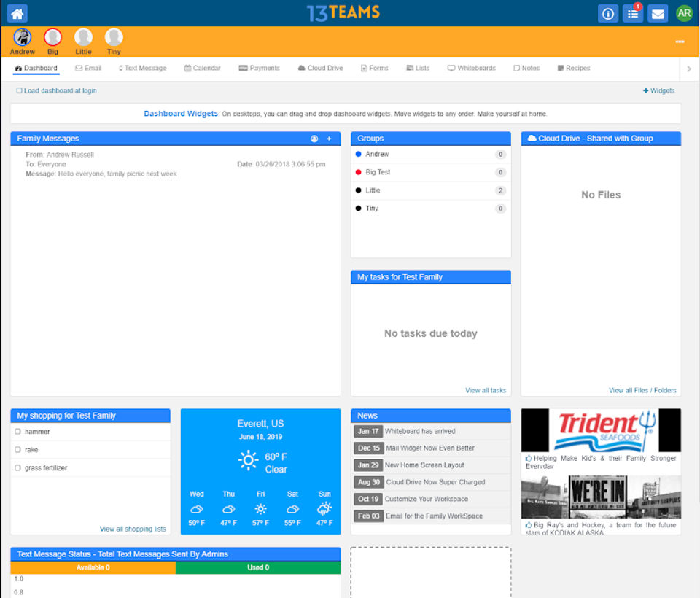
Task: Open the task list notifications icon
Action: click(x=633, y=14)
